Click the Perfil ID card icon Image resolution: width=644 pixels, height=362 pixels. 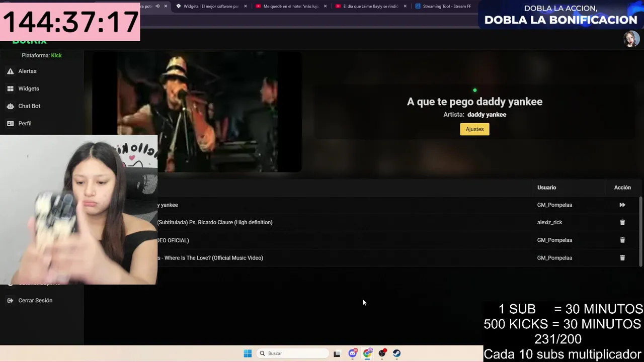tap(10, 123)
